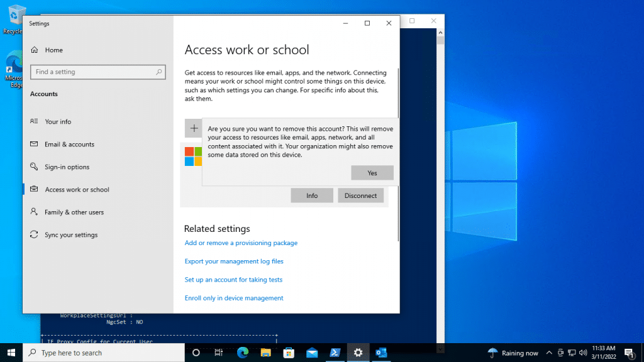The width and height of the screenshot is (644, 362).
Task: Maximize the Settings window
Action: coord(367,23)
